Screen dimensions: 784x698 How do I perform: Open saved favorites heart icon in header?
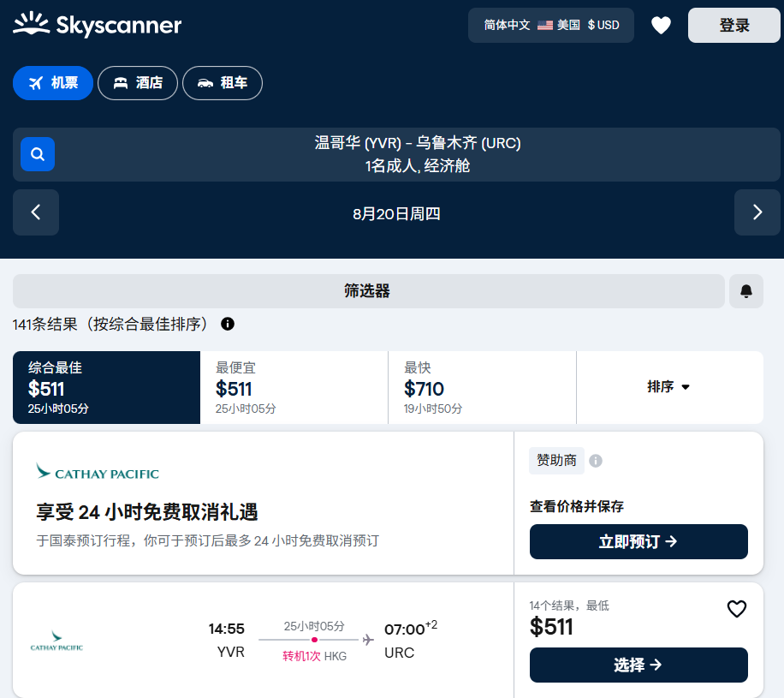(x=661, y=26)
